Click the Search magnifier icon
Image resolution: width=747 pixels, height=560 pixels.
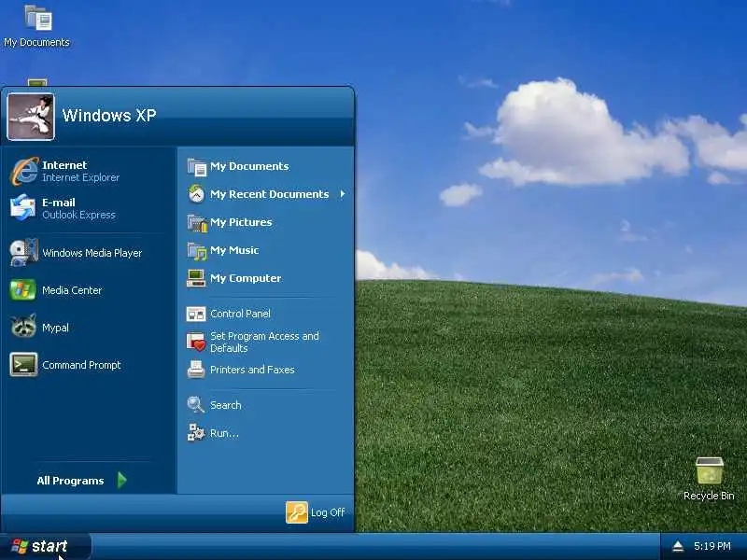click(196, 405)
